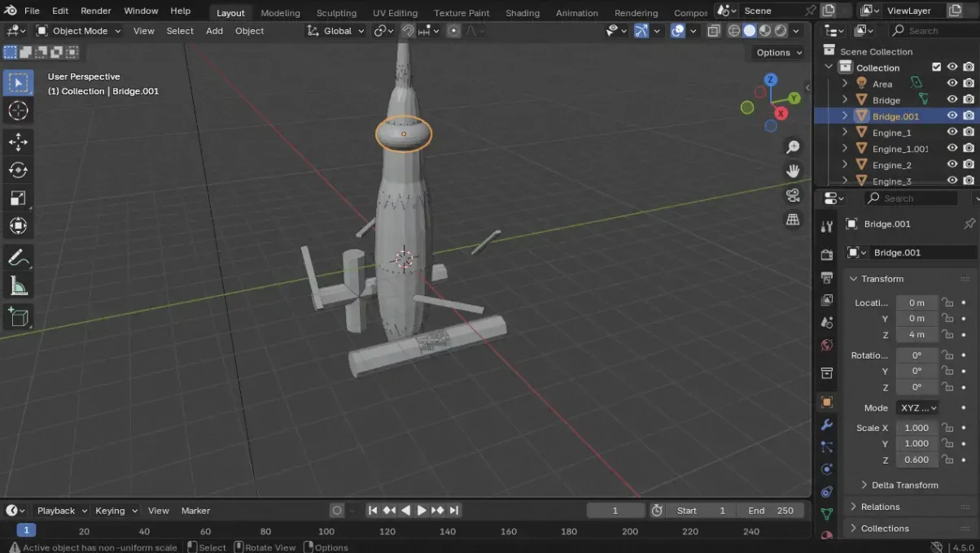Select Engine_3 in the outliner
Screen dimensions: 980x553
[891, 181]
